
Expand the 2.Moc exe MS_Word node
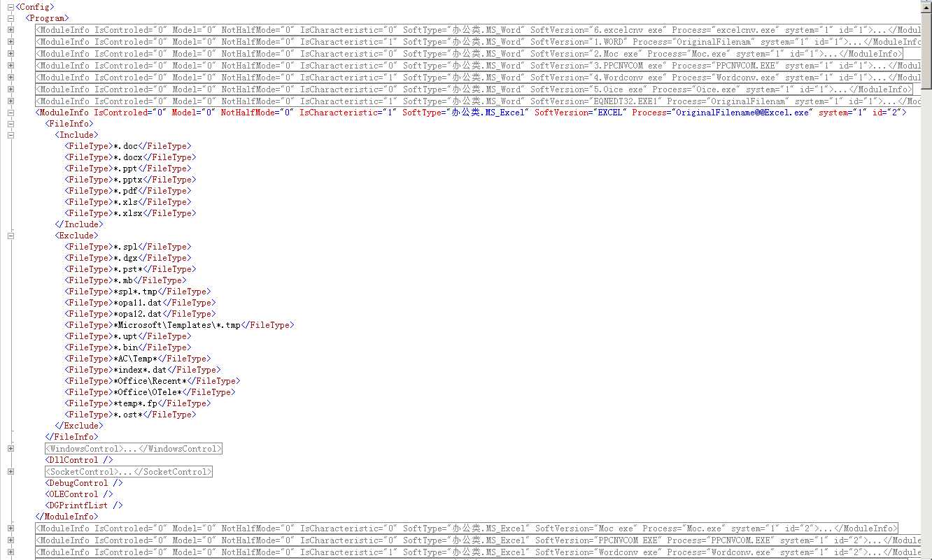10,54
